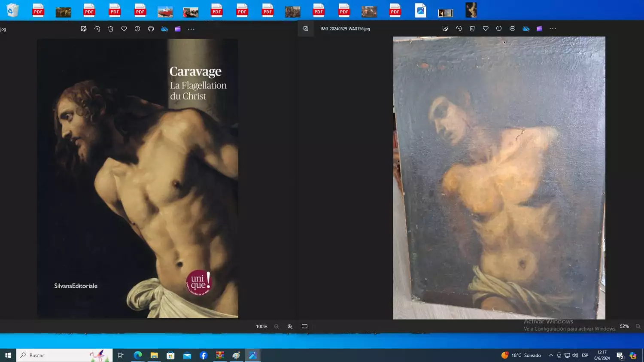Open the Mail app from taskbar
This screenshot has height=362, width=644.
tap(187, 355)
